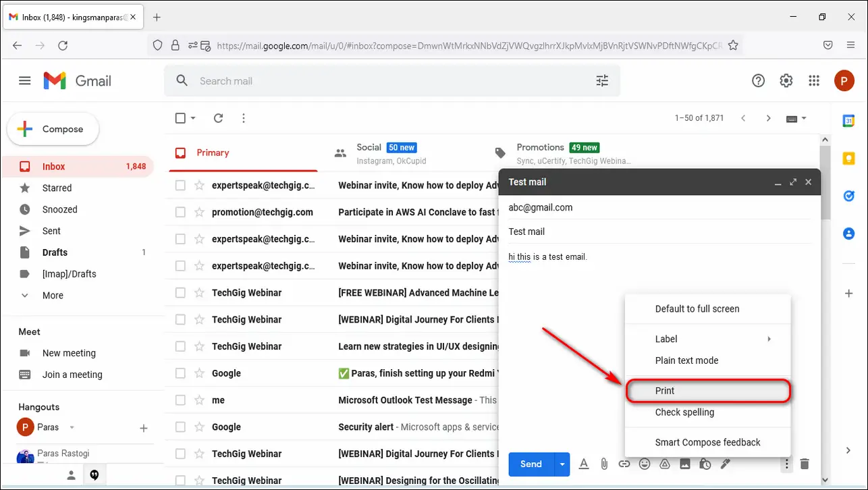Click the Gmail logo
The height and width of the screenshot is (490, 868).
point(78,81)
